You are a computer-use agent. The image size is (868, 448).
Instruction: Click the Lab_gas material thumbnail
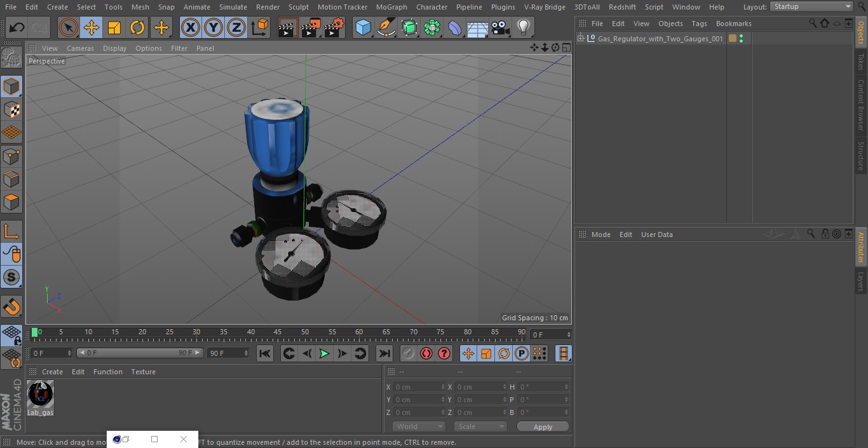(41, 395)
